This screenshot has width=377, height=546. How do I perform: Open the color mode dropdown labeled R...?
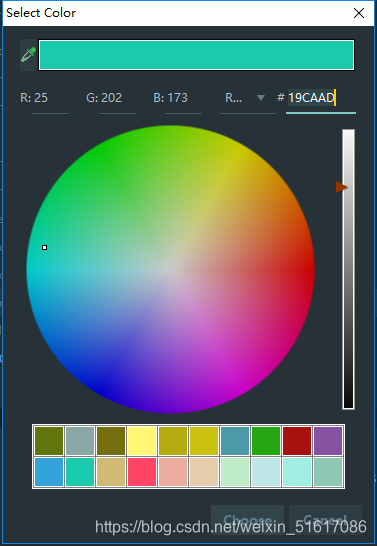[x=248, y=98]
